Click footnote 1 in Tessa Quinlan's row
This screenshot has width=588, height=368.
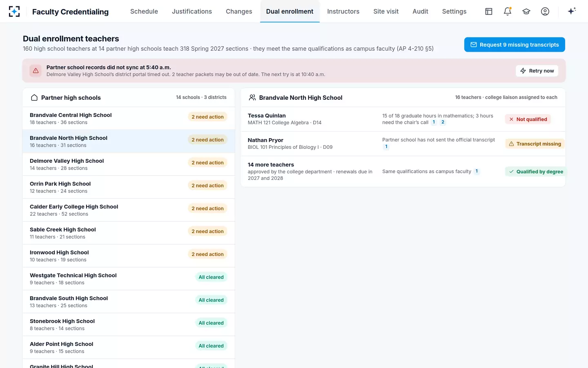434,122
